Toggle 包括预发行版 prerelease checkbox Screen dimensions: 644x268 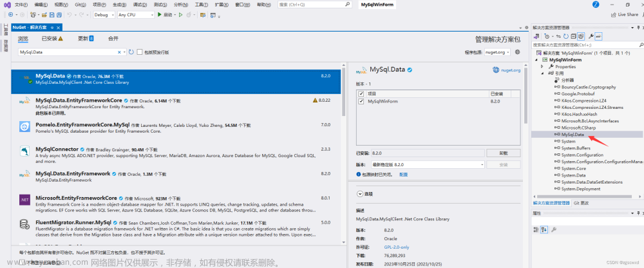click(140, 52)
